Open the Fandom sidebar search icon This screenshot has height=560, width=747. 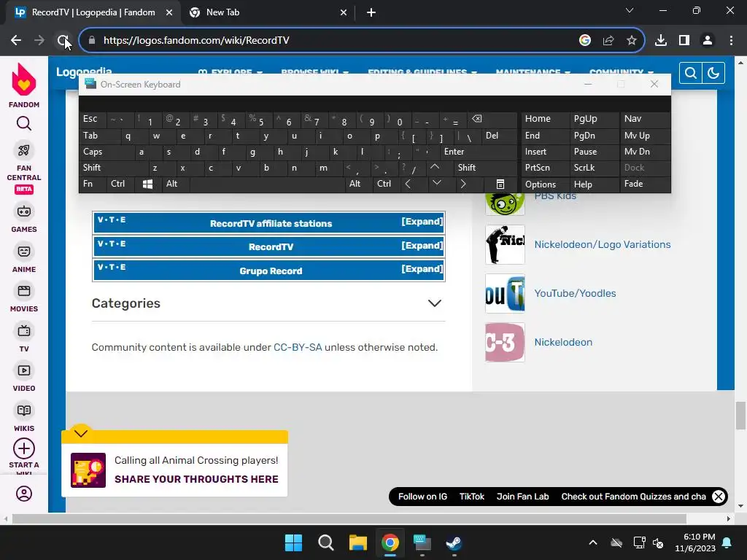(x=24, y=124)
